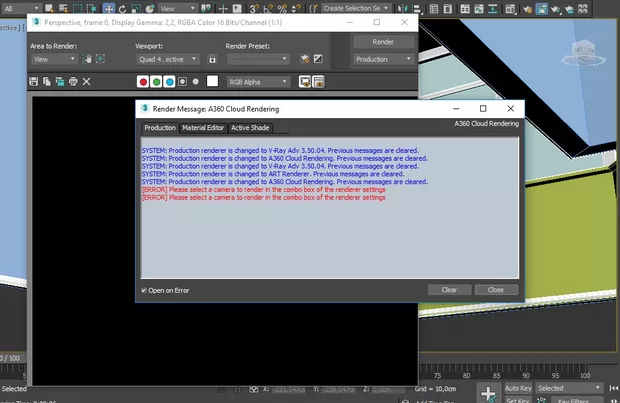Toggle UI overlay icon in frame window

coord(305,82)
